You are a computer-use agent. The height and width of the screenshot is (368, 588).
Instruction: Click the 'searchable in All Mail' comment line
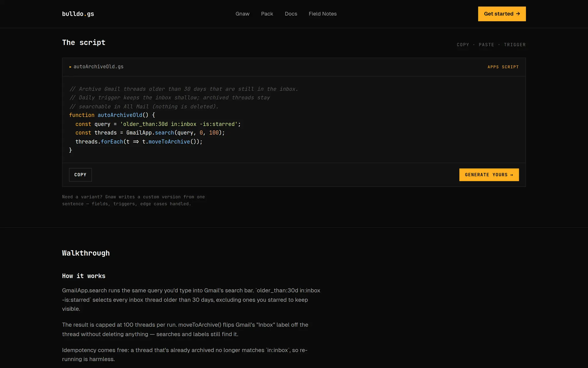coord(144,106)
